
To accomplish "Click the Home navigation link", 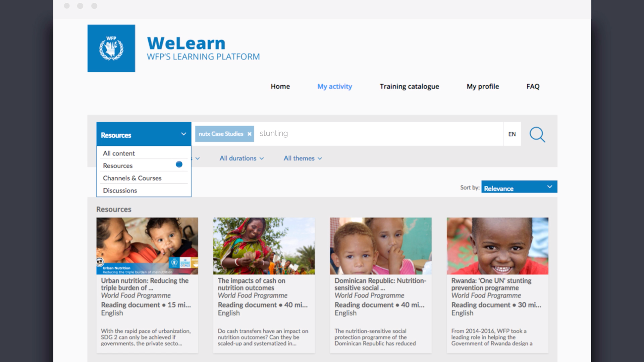I will coord(280,87).
